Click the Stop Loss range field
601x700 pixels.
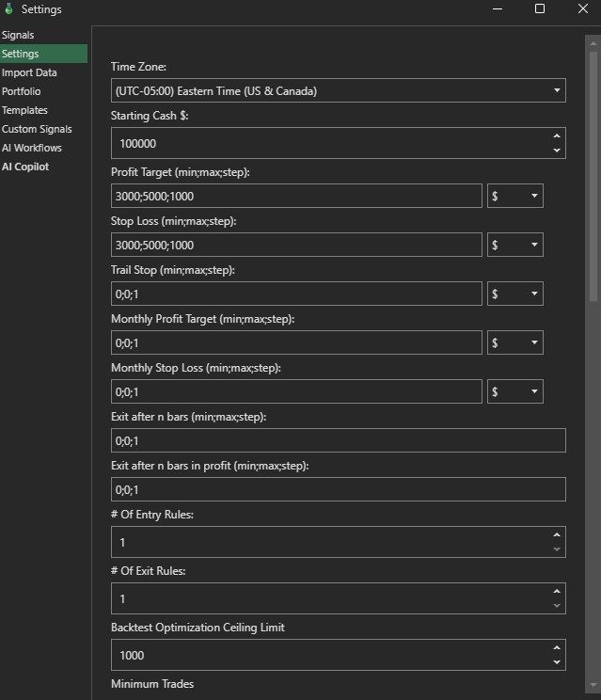[x=296, y=245]
